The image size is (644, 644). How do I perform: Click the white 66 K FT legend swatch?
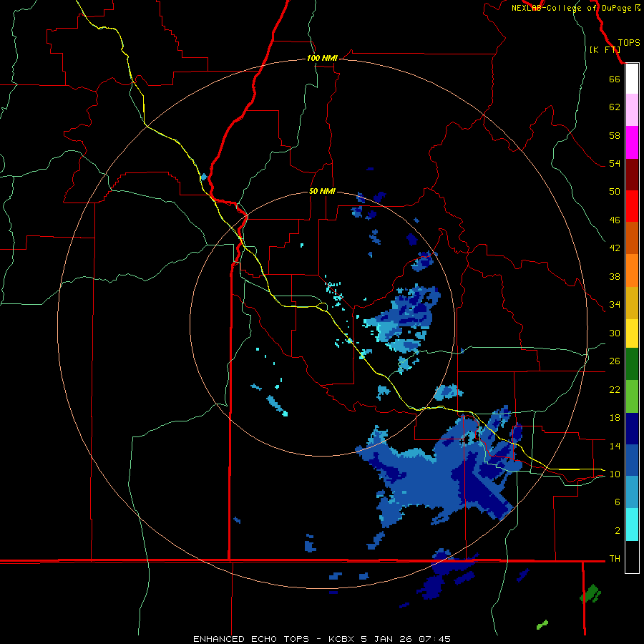pos(632,79)
